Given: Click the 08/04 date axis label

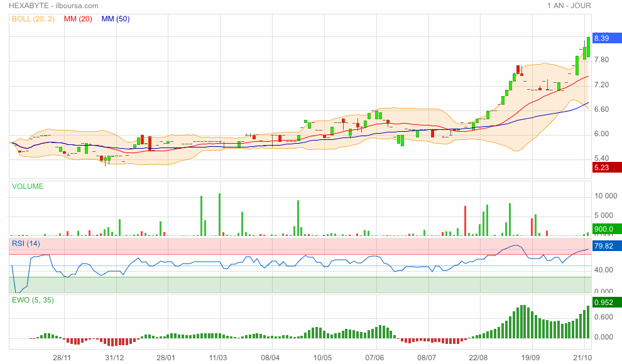Looking at the screenshot, I should pyautogui.click(x=270, y=358).
